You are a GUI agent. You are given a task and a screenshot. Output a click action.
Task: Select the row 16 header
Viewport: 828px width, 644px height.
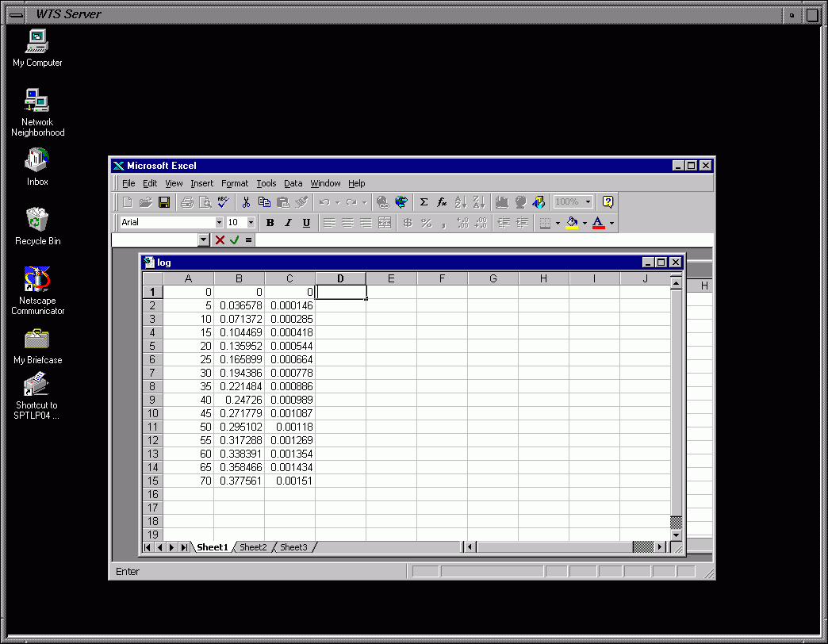pyautogui.click(x=152, y=494)
